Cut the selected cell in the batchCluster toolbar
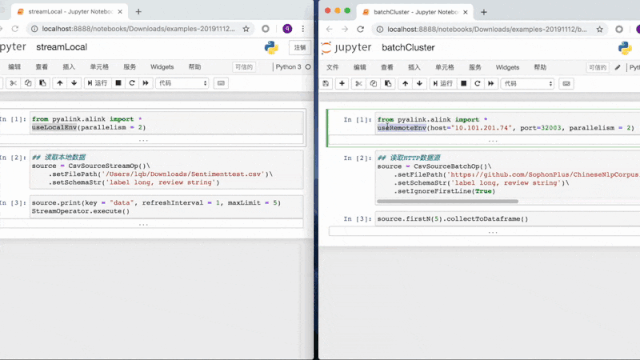 [x=359, y=84]
